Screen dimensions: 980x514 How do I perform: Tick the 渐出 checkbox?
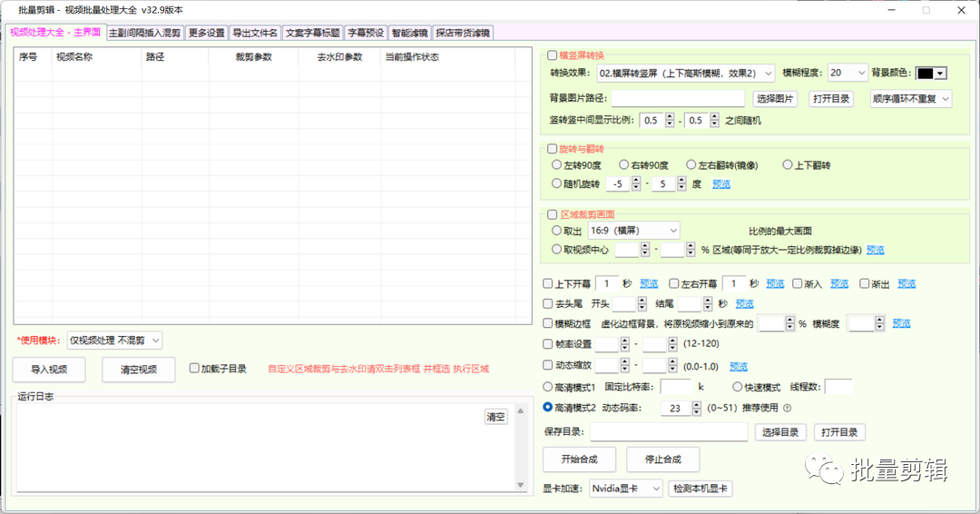[x=865, y=284]
